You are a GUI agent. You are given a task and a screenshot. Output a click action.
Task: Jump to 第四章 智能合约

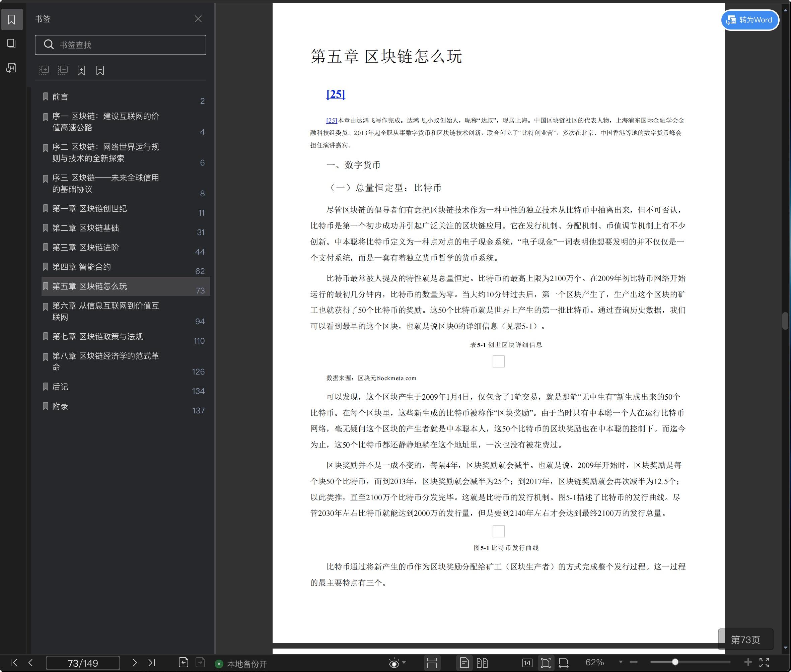tap(126, 267)
